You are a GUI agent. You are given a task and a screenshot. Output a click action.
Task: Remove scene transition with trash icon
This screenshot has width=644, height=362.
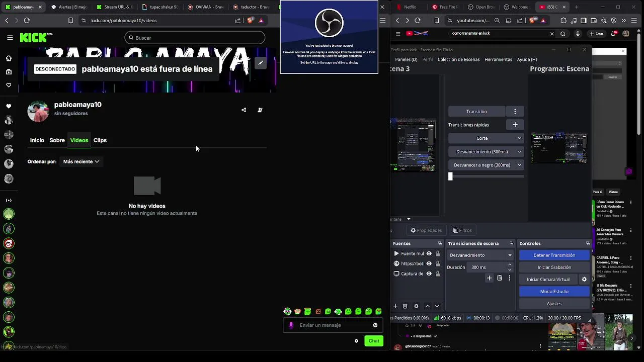[500, 278]
